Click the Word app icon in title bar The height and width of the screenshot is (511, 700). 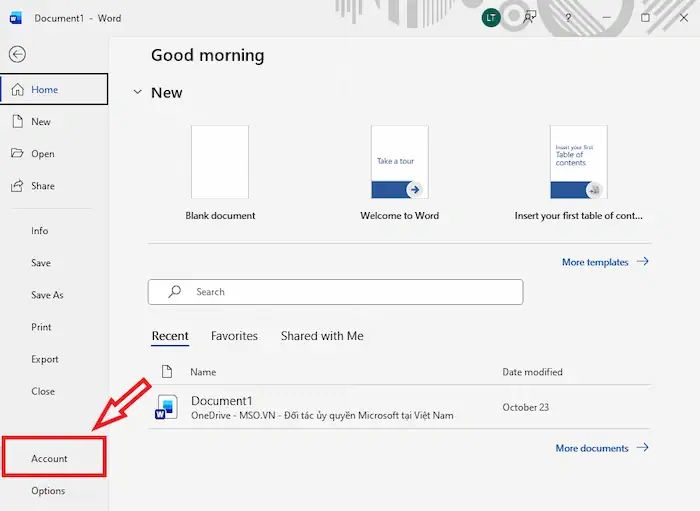[x=16, y=18]
